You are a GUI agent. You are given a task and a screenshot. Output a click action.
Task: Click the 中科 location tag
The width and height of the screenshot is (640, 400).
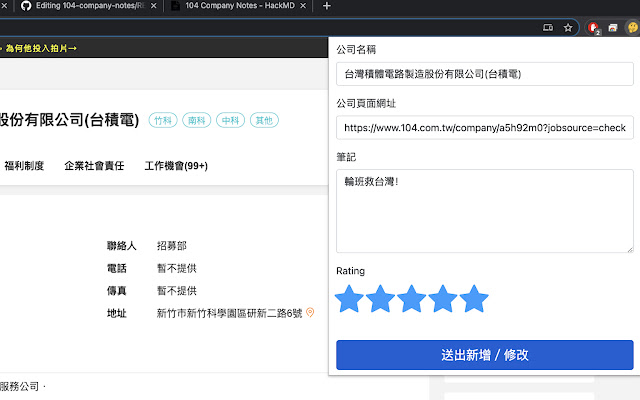(230, 120)
